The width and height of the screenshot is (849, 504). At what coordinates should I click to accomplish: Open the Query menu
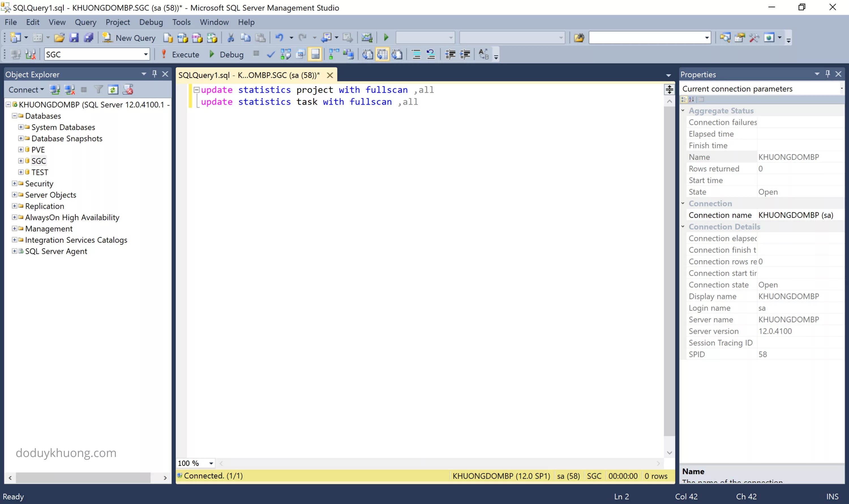[x=85, y=22]
